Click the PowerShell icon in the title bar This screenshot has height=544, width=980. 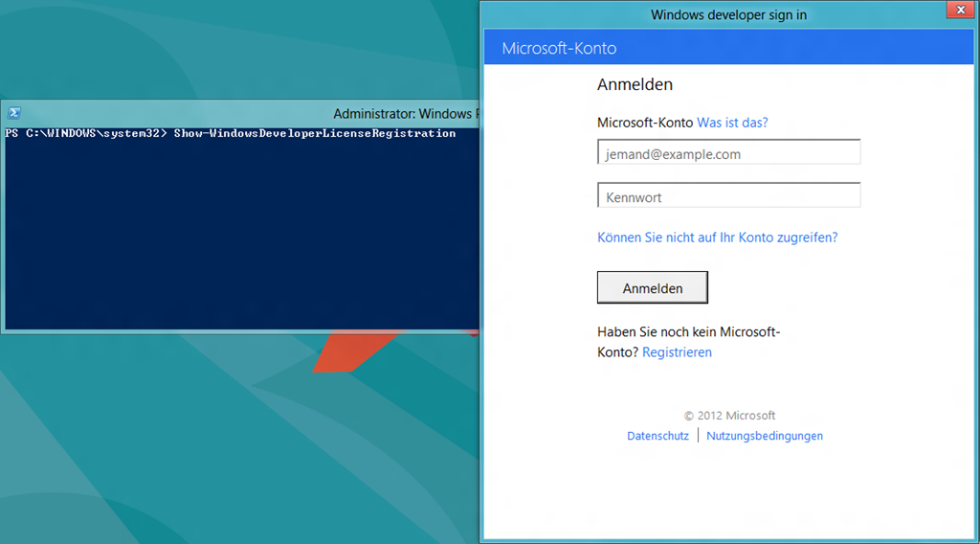point(14,113)
